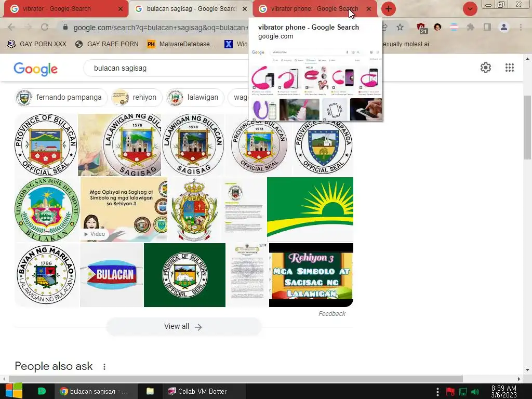
Task: Open Google quick settings gear
Action: 486,68
